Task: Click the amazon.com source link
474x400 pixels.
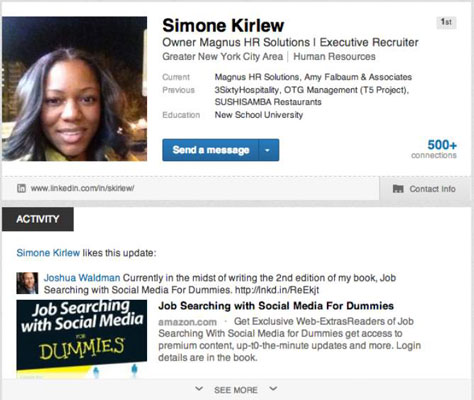Action: click(x=187, y=322)
